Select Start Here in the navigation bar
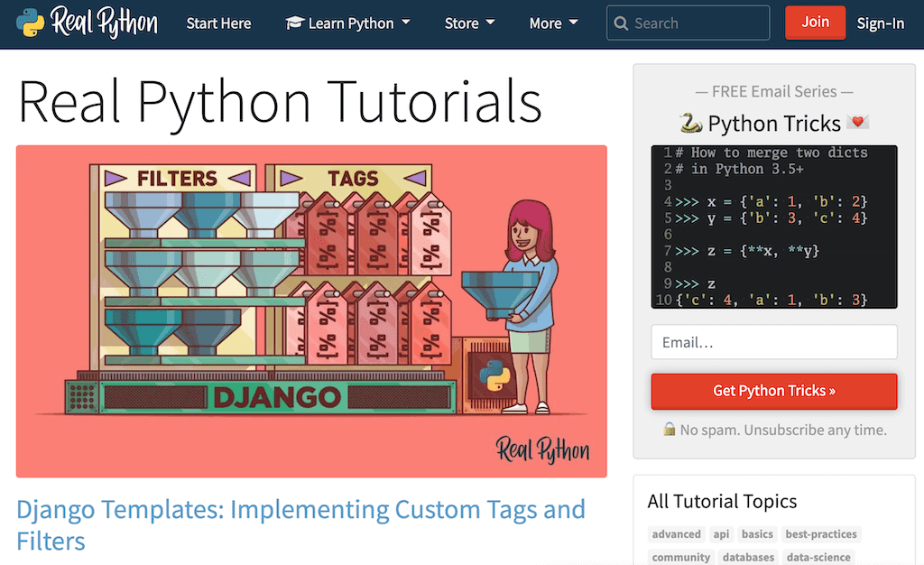Viewport: 924px width, 565px height. click(218, 23)
